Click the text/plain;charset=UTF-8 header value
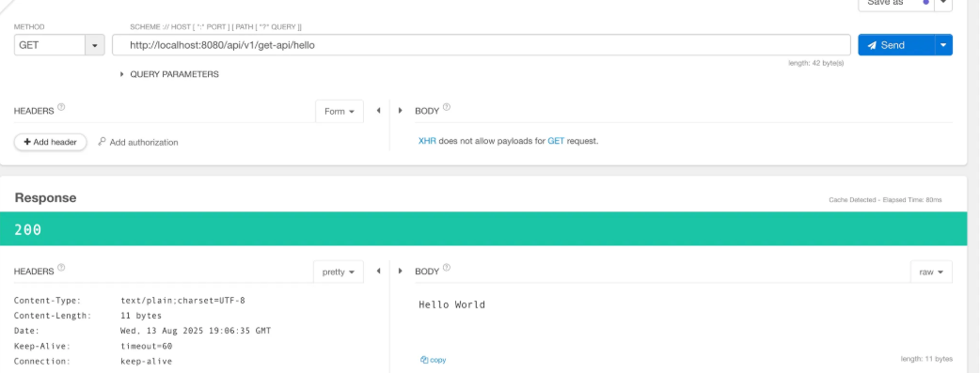Viewport: 980px width, 373px height. (x=182, y=301)
